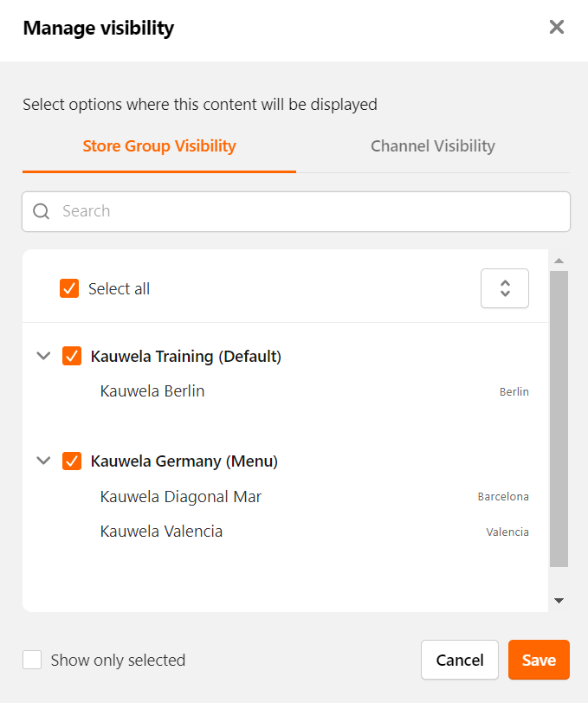Uncheck Kauwela Germany (Menu)
Screen dimensions: 588x703
[72, 461]
